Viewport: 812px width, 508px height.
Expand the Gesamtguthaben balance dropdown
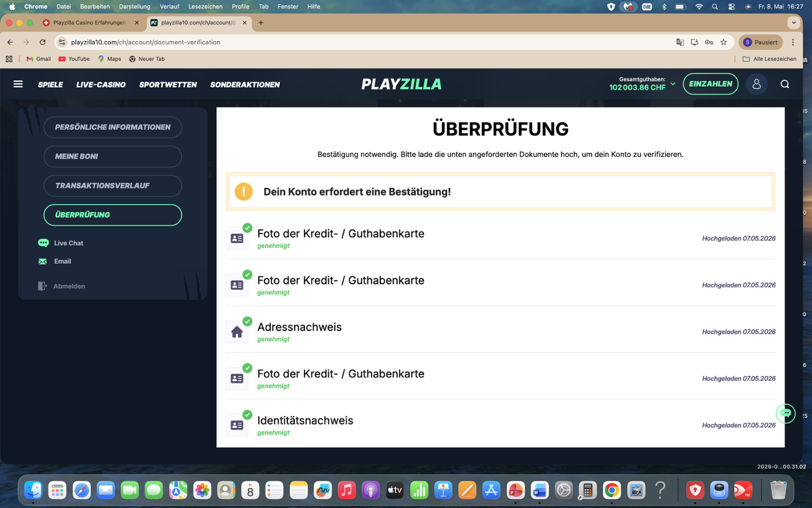[x=673, y=84]
